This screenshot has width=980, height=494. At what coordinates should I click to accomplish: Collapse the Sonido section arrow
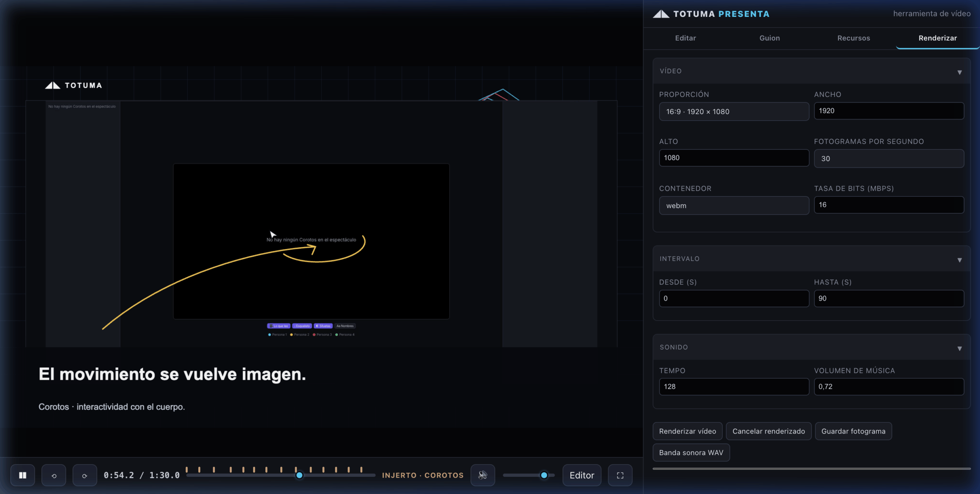pyautogui.click(x=960, y=348)
